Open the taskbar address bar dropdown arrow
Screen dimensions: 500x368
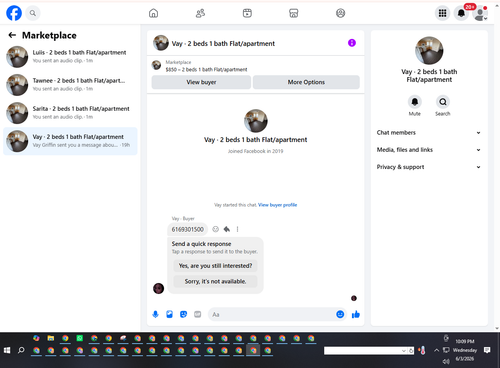pos(404,351)
